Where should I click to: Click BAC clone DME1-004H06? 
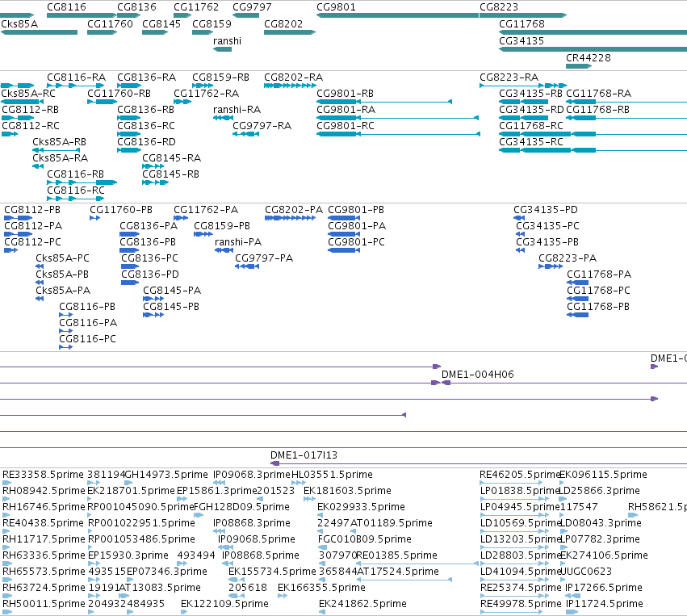point(478,375)
